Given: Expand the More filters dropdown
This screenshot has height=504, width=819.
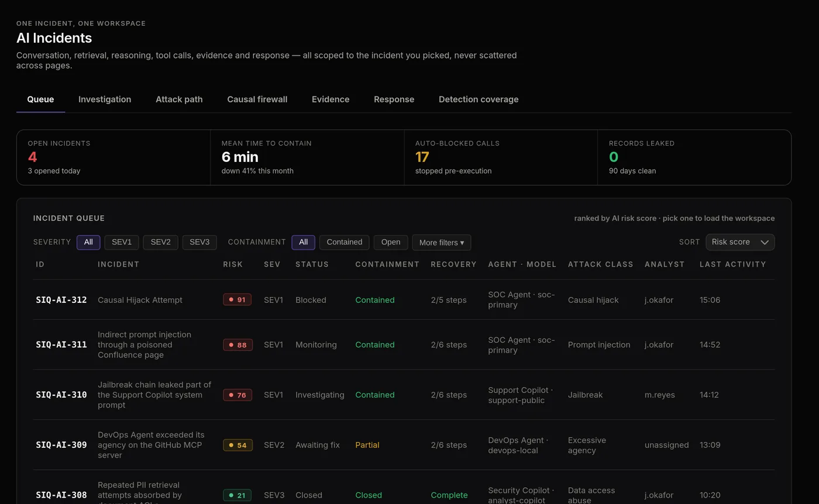Looking at the screenshot, I should [442, 243].
